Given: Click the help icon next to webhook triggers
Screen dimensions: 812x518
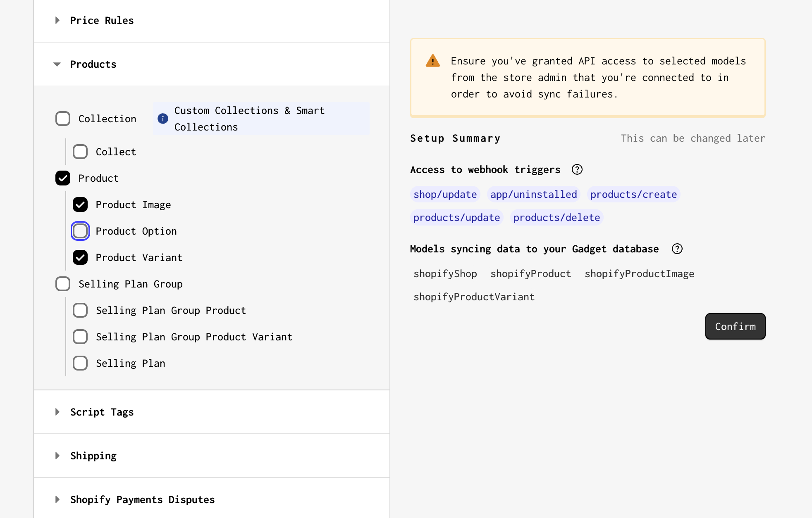Looking at the screenshot, I should [577, 169].
